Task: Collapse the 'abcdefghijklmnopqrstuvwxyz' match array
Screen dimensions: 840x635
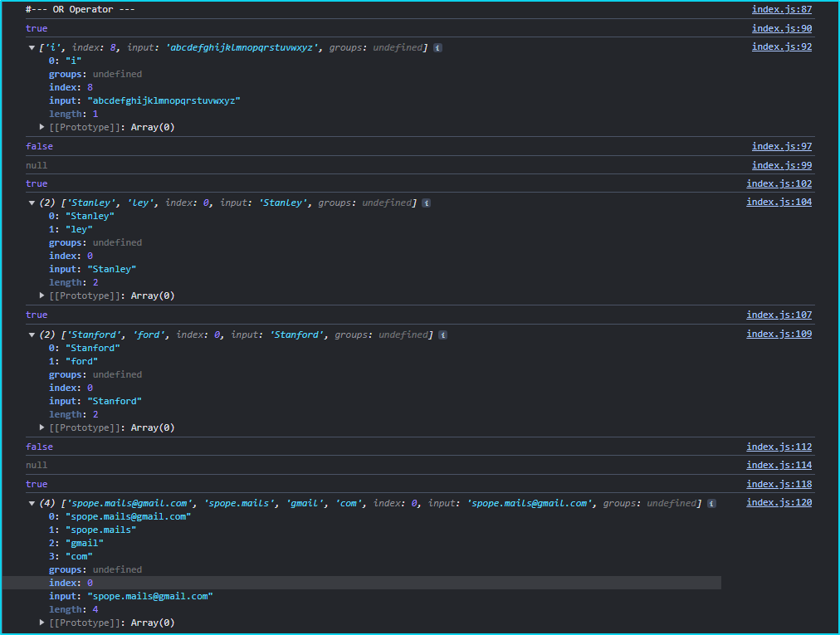Action: click(x=32, y=47)
